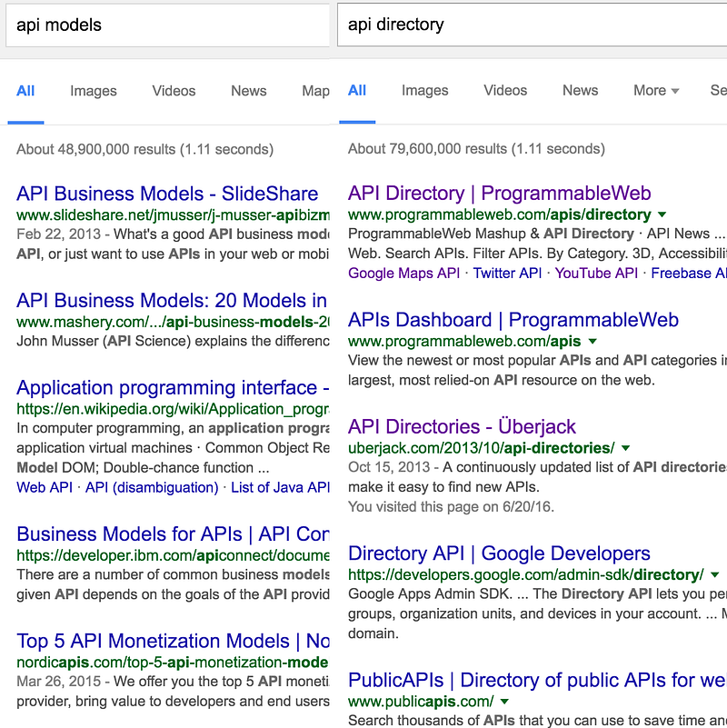Open the Google Maps API sitelink
Image resolution: width=727 pixels, height=728 pixels.
(x=404, y=273)
